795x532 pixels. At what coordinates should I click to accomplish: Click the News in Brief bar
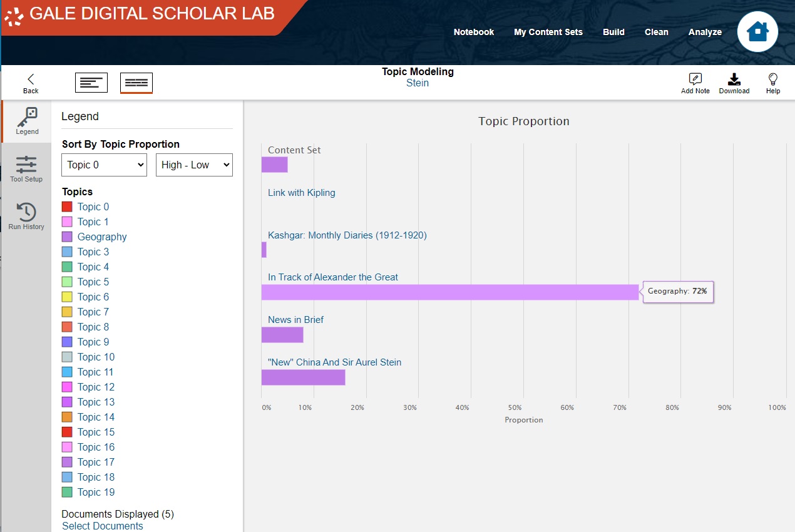[282, 335]
